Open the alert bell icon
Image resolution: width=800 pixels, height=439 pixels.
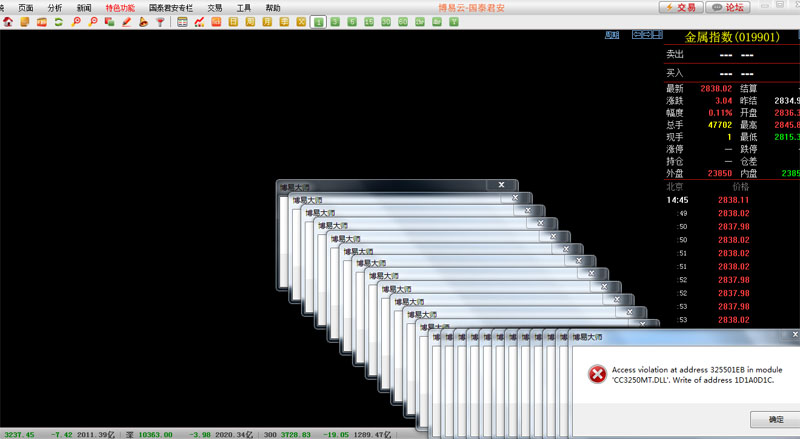[x=143, y=22]
